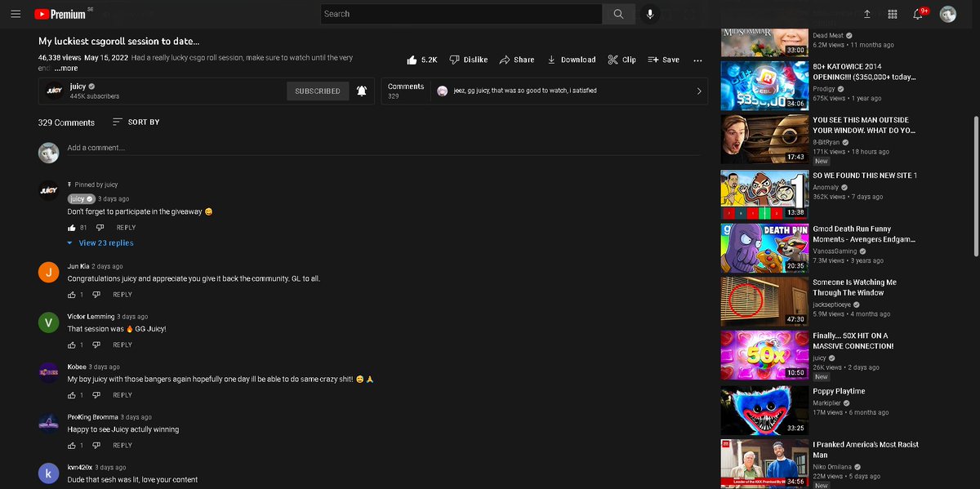Like Jun Kia's comment
Screen dimensions: 980x489
pos(72,295)
